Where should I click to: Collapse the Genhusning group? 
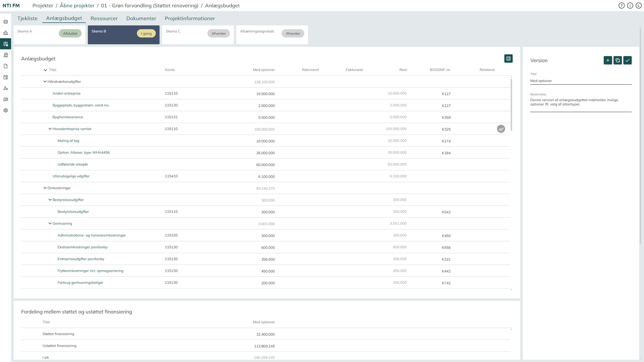click(50, 223)
